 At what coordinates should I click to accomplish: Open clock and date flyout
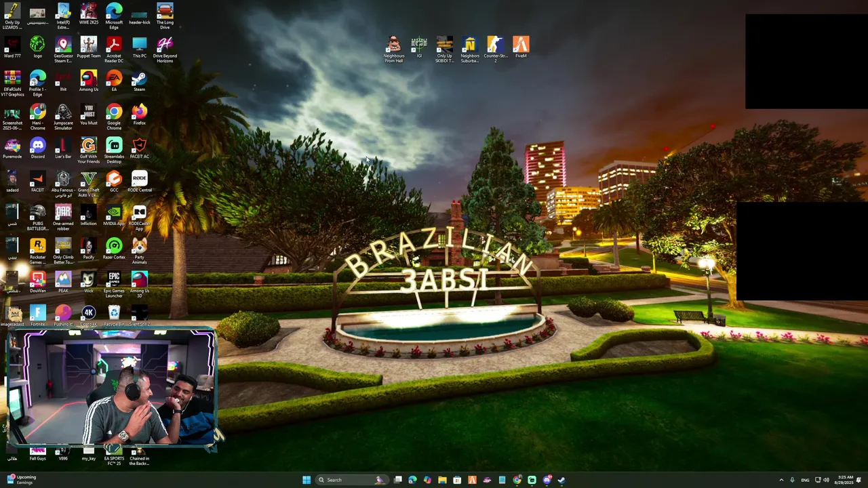(x=845, y=480)
